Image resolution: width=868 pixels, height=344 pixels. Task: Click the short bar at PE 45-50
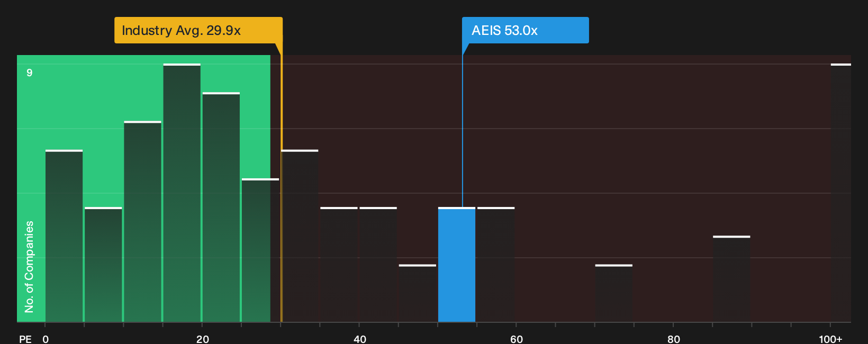[x=418, y=293]
